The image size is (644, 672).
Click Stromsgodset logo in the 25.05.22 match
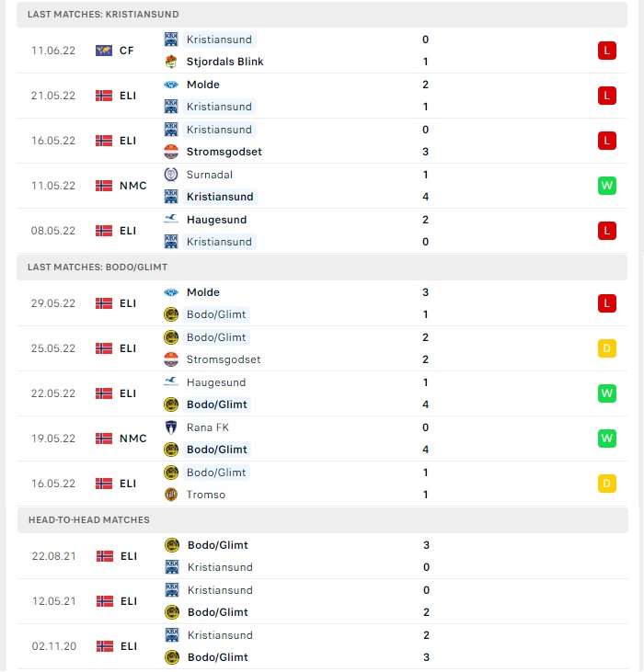tap(171, 359)
